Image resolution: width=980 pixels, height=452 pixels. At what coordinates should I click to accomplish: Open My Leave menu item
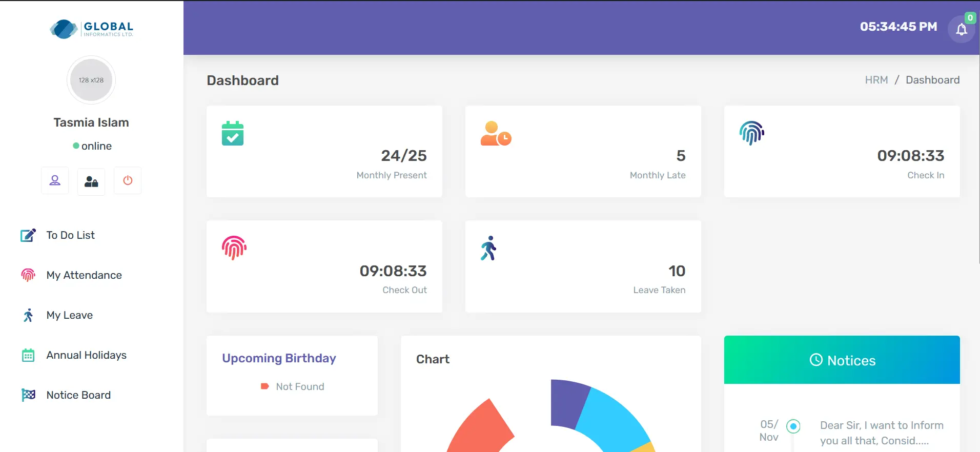69,315
